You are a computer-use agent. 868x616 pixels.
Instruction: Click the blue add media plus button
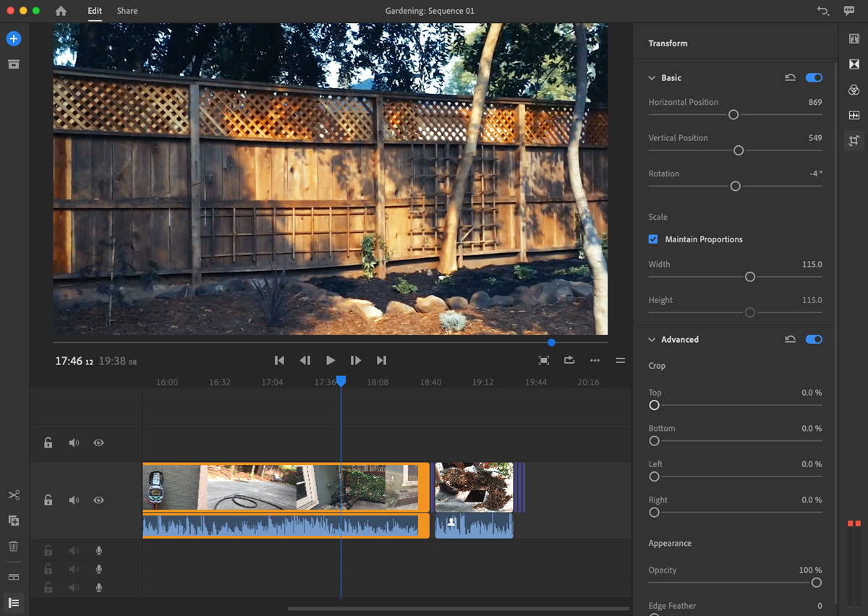click(x=14, y=38)
